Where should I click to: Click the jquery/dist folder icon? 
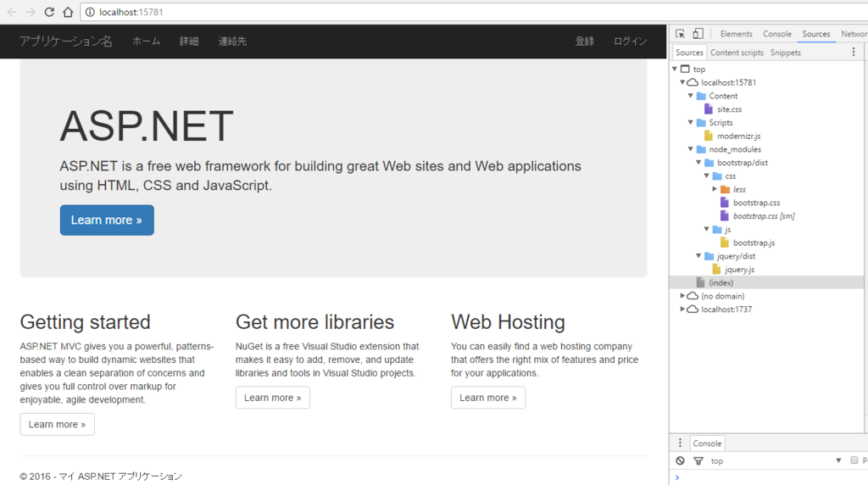tap(709, 256)
